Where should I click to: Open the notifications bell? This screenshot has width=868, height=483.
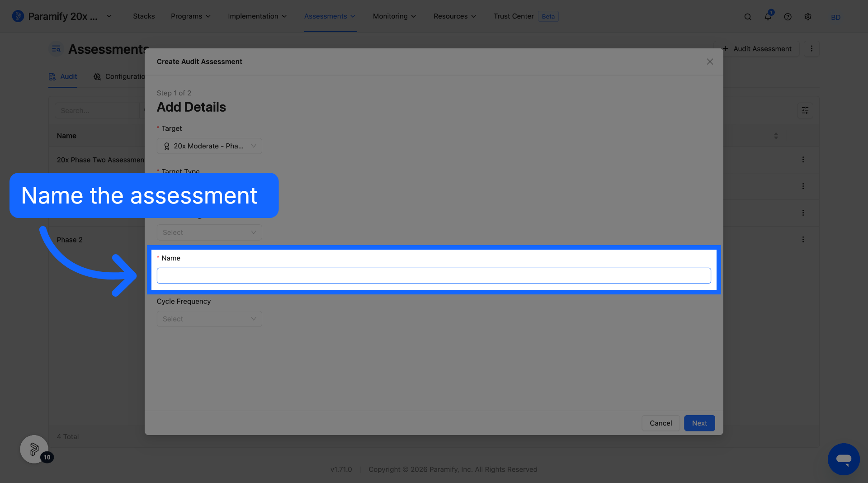[x=768, y=16]
